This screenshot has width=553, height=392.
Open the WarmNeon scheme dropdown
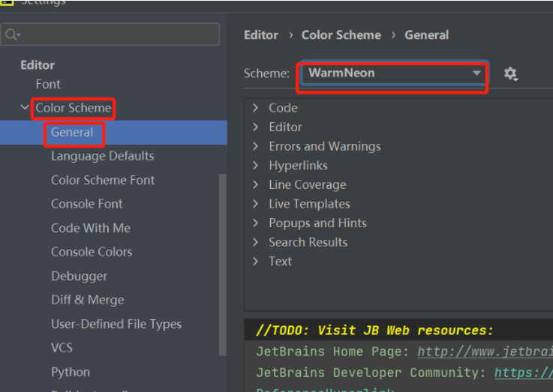pos(392,73)
